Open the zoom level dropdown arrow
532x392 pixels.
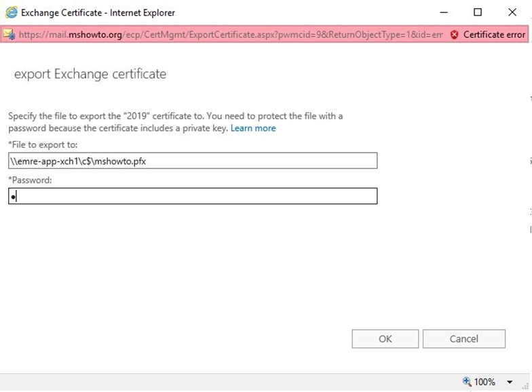pos(510,383)
